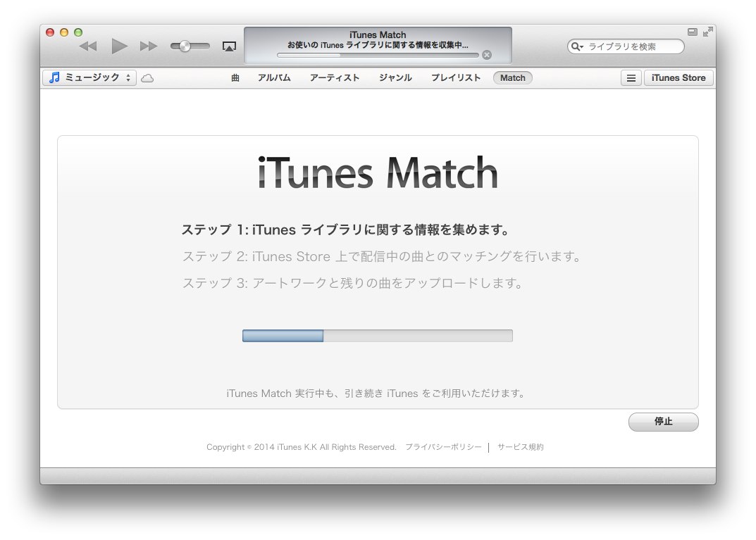Skip ahead with the fast-forward button
Viewport: 756px width, 540px height.
(x=149, y=46)
